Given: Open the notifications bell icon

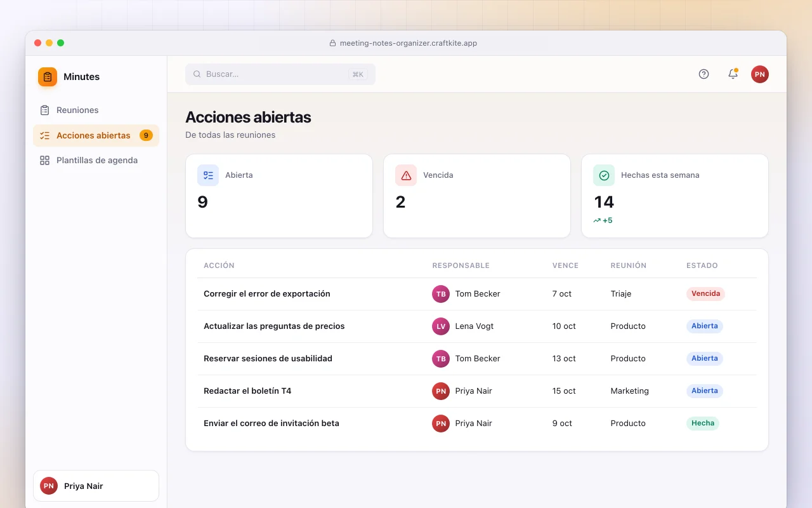Looking at the screenshot, I should tap(733, 74).
